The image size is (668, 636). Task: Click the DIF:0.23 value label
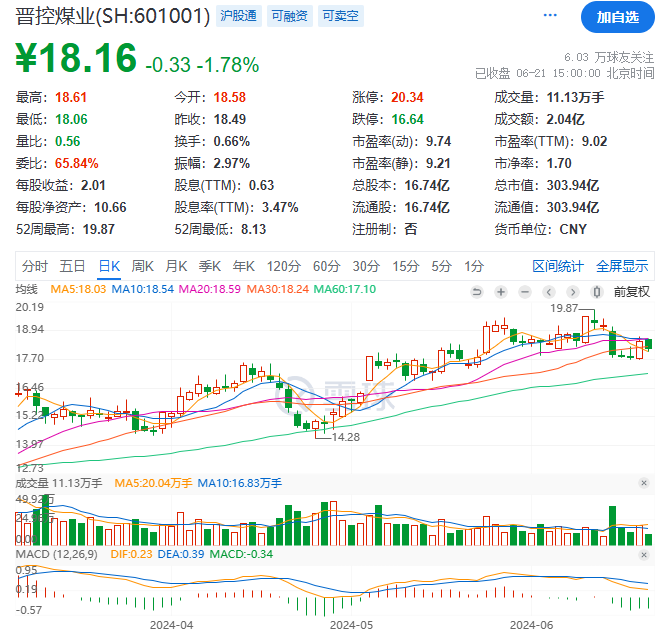tap(131, 554)
